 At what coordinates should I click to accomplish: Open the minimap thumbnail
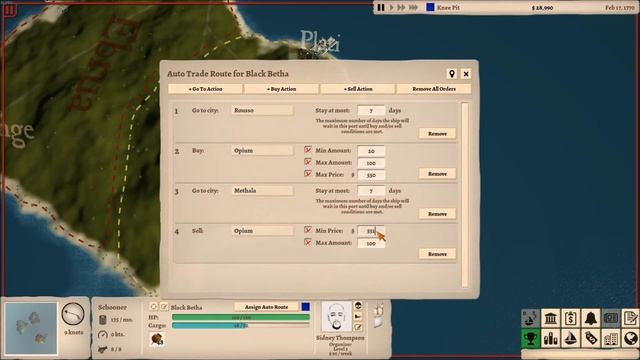(x=31, y=328)
